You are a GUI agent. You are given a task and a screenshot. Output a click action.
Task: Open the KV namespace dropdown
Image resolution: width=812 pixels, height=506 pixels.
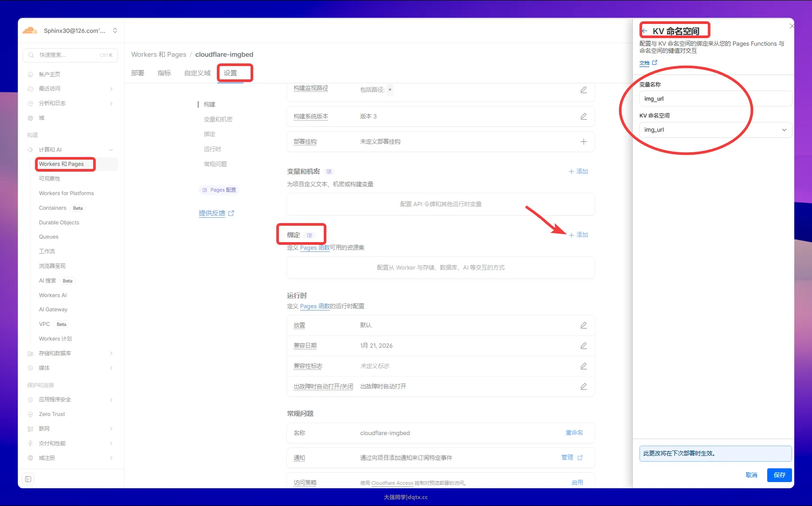(x=715, y=130)
